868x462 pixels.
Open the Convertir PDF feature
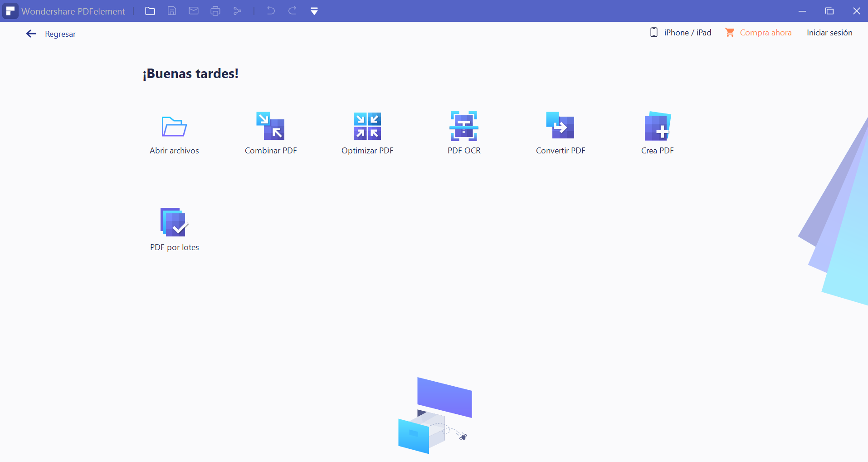[x=561, y=132]
